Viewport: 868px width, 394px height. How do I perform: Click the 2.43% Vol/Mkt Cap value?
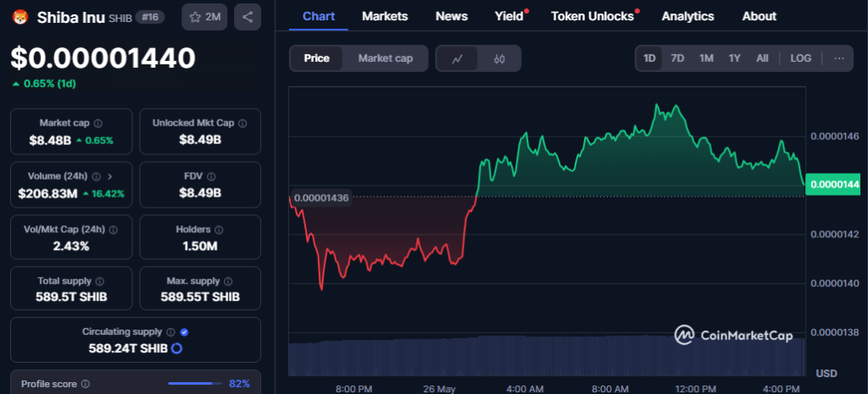pyautogui.click(x=71, y=247)
